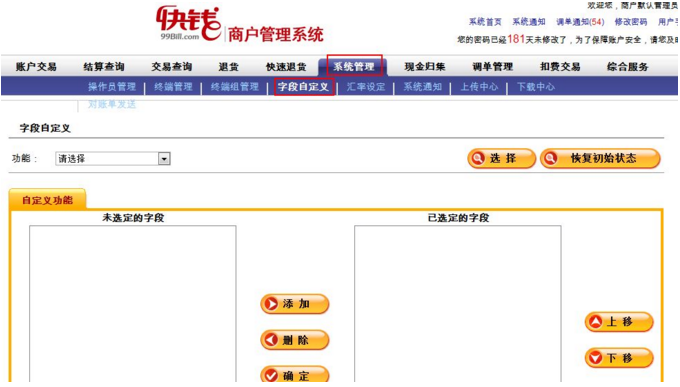Click the 选择 search button
680x387 pixels.
(501, 158)
